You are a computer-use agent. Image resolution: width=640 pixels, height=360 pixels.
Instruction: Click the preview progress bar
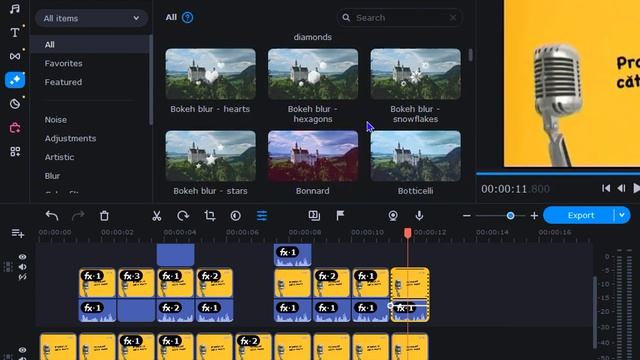558,173
